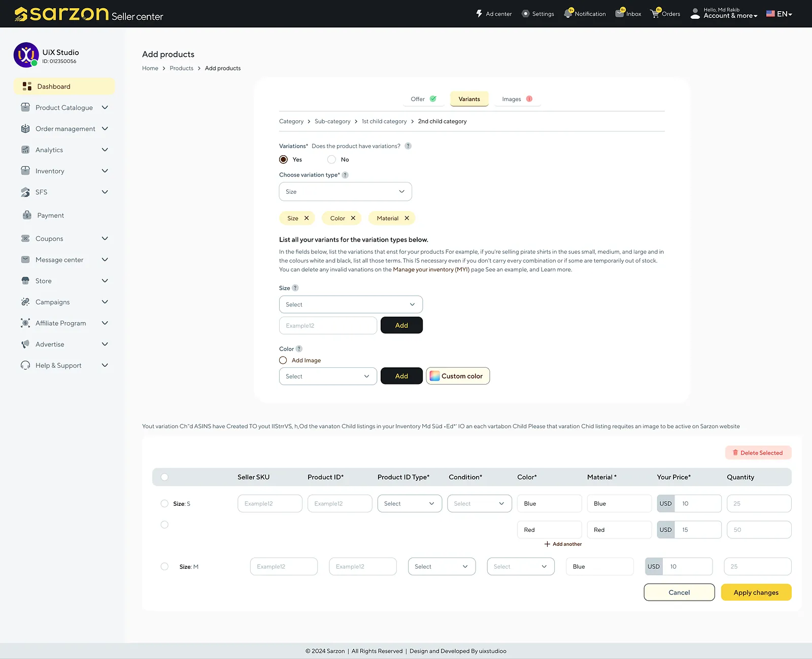The image size is (812, 659).
Task: Click the Store sidebar icon
Action: point(25,281)
